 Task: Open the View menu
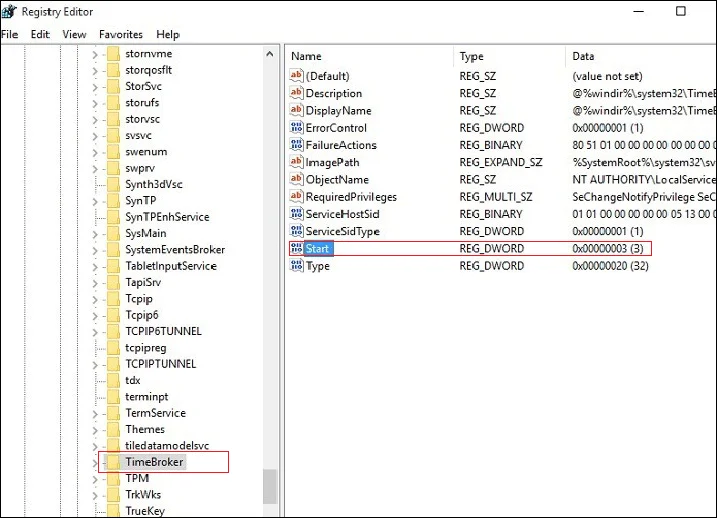[x=74, y=34]
